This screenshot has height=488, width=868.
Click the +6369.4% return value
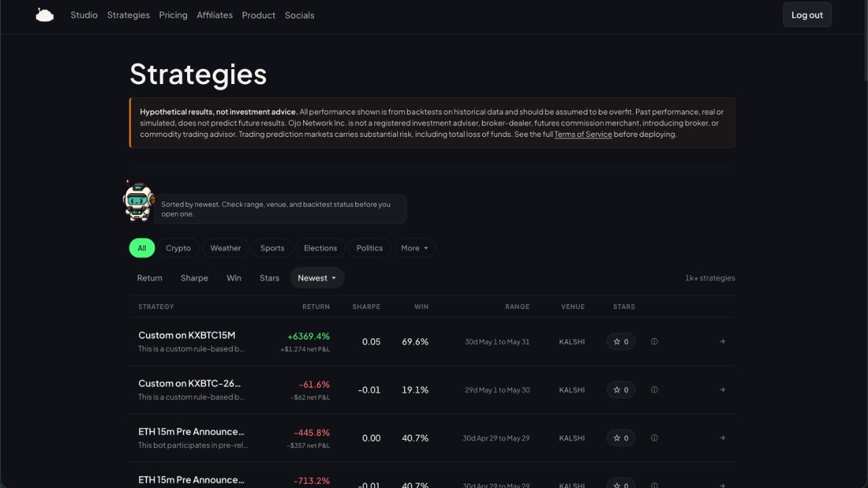[x=309, y=336]
